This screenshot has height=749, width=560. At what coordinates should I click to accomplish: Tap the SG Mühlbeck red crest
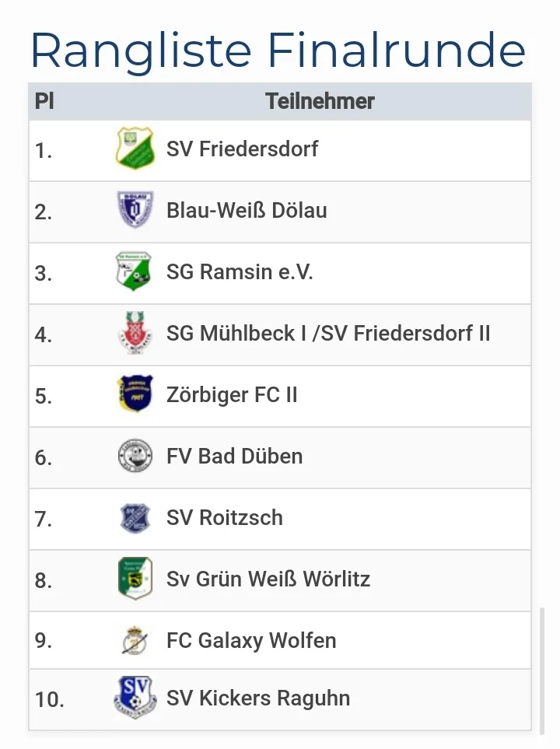[x=135, y=333]
